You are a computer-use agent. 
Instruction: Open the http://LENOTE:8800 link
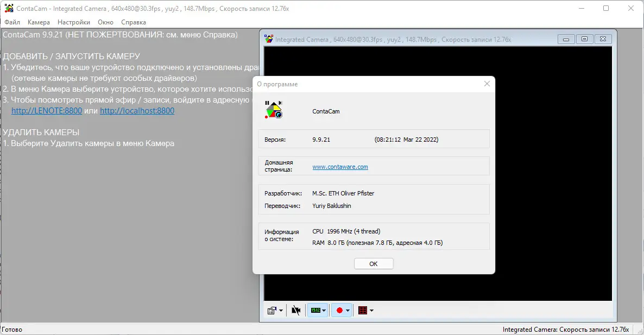[x=47, y=111]
